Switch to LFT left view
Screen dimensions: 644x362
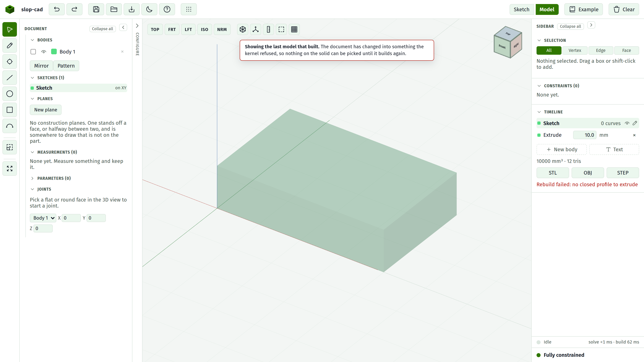(188, 30)
